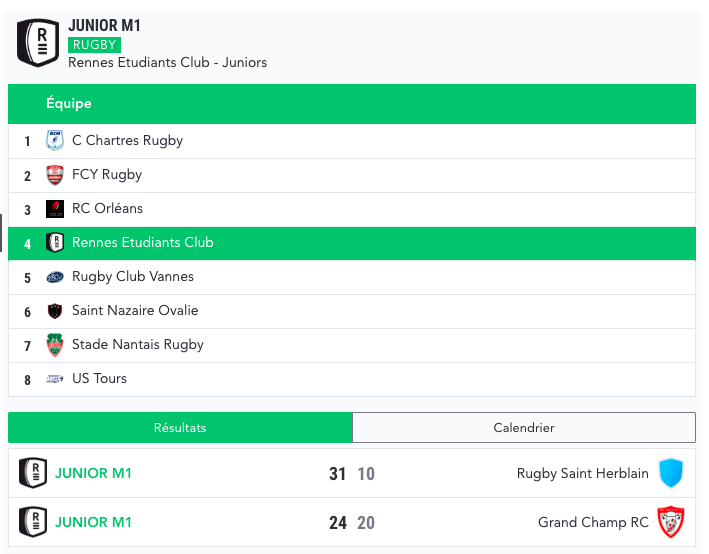Click the C Chartres Rugby team logo
Image resolution: width=709 pixels, height=554 pixels.
pos(55,141)
